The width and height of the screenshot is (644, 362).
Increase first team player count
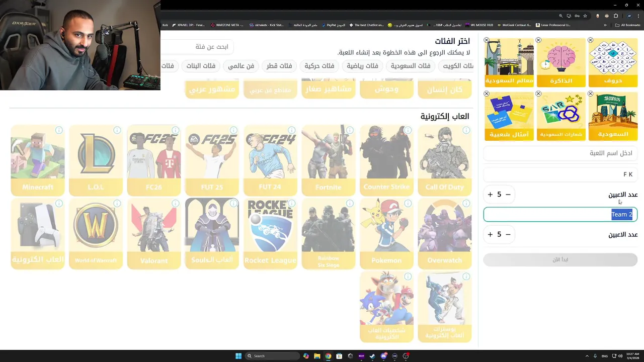click(490, 195)
